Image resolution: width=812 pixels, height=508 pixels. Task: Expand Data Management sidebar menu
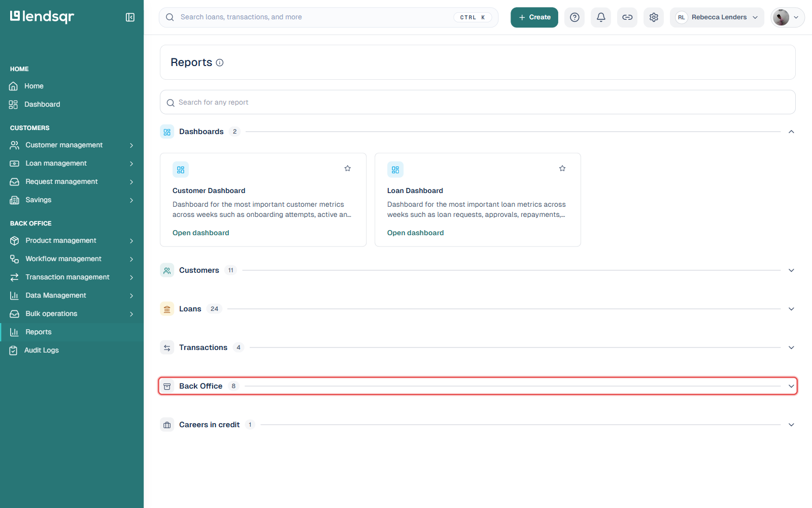(x=72, y=295)
